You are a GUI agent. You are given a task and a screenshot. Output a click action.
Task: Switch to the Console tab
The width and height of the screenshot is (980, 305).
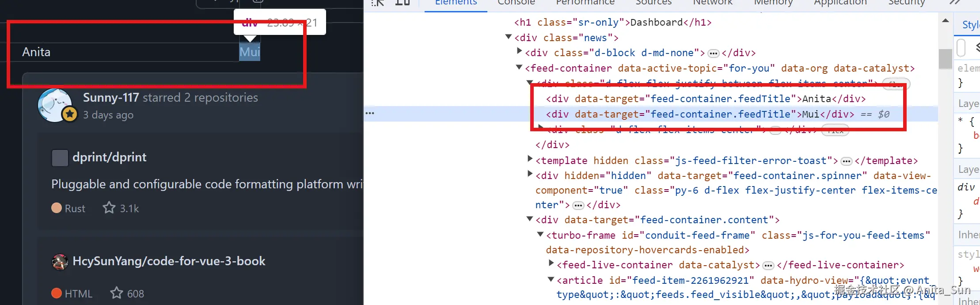(516, 3)
